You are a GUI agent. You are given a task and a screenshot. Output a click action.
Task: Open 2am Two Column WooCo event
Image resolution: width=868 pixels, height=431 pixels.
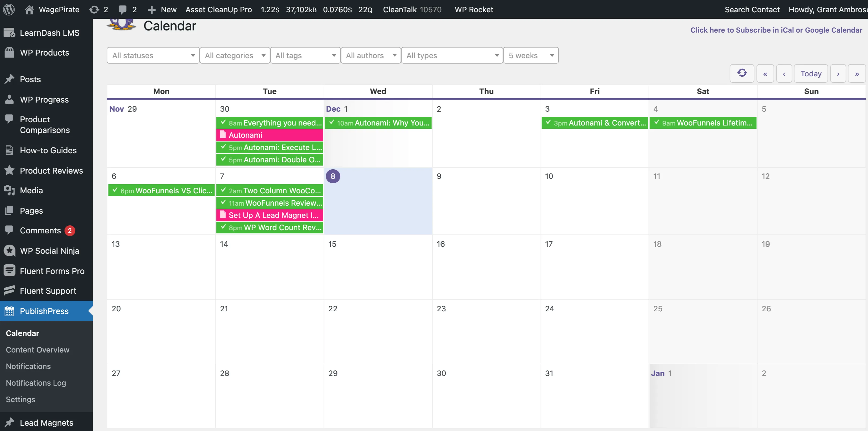coord(270,190)
